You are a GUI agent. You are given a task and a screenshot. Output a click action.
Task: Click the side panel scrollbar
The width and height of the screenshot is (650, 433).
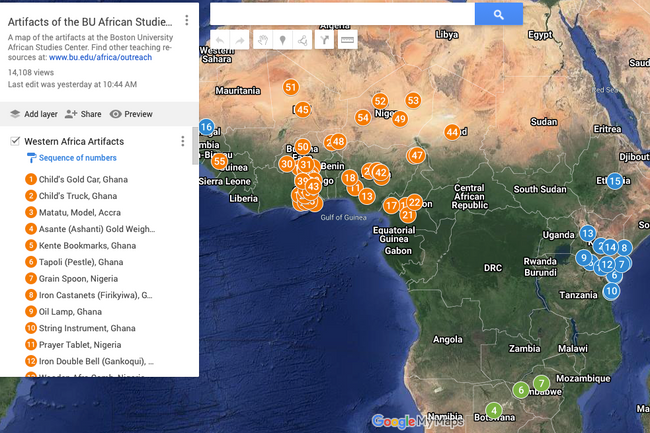point(195,145)
